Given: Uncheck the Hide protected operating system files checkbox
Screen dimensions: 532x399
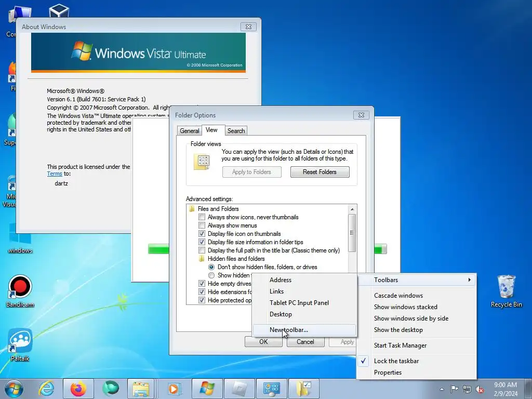Looking at the screenshot, I should [202, 300].
